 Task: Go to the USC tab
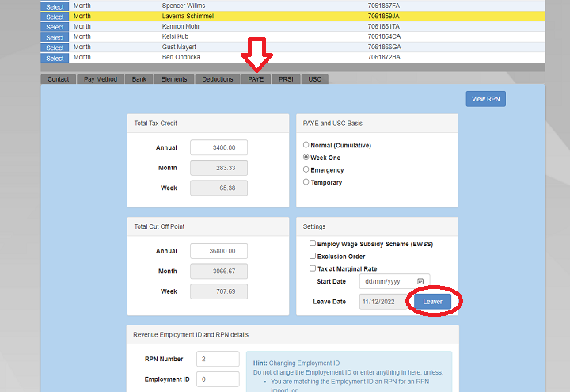(x=314, y=79)
